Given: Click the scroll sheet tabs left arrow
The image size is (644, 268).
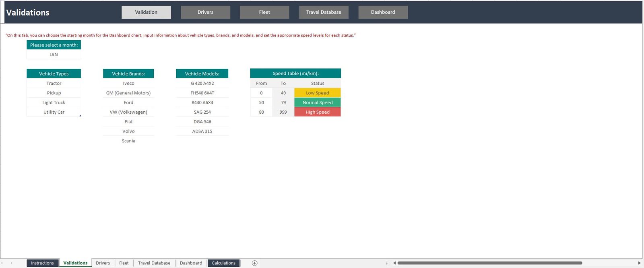Looking at the screenshot, I should (x=2, y=263).
